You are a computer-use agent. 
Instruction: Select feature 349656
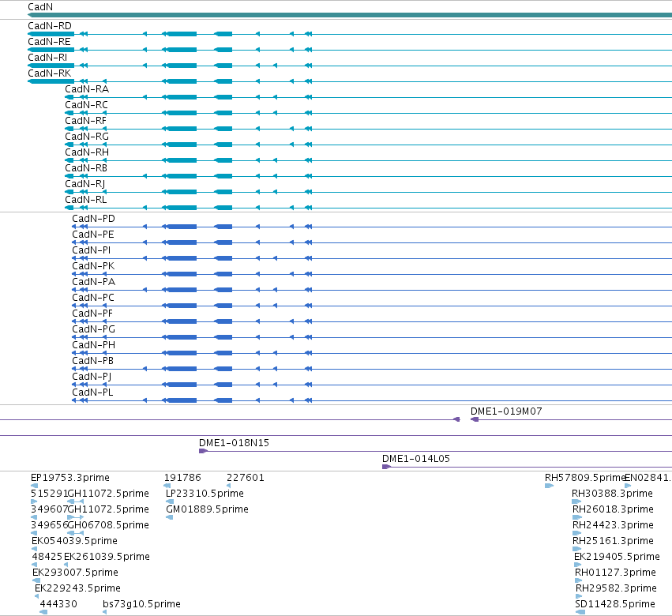tap(49, 526)
